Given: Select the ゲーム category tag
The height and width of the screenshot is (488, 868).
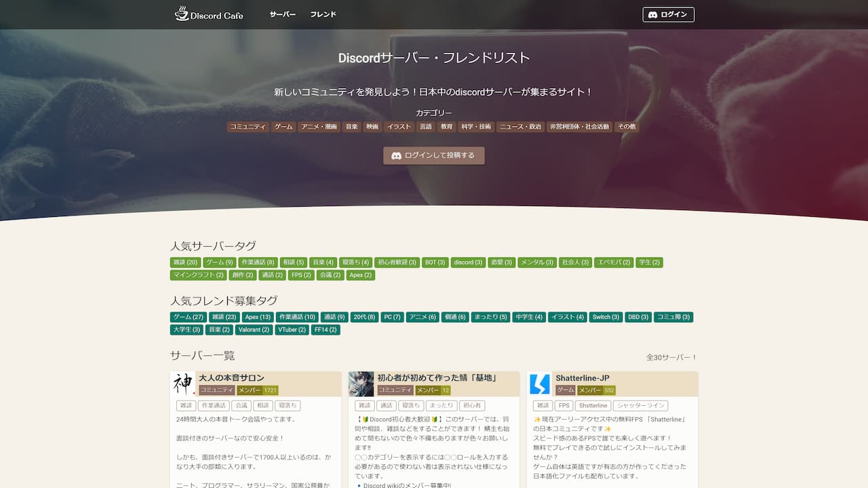Looking at the screenshot, I should point(283,127).
